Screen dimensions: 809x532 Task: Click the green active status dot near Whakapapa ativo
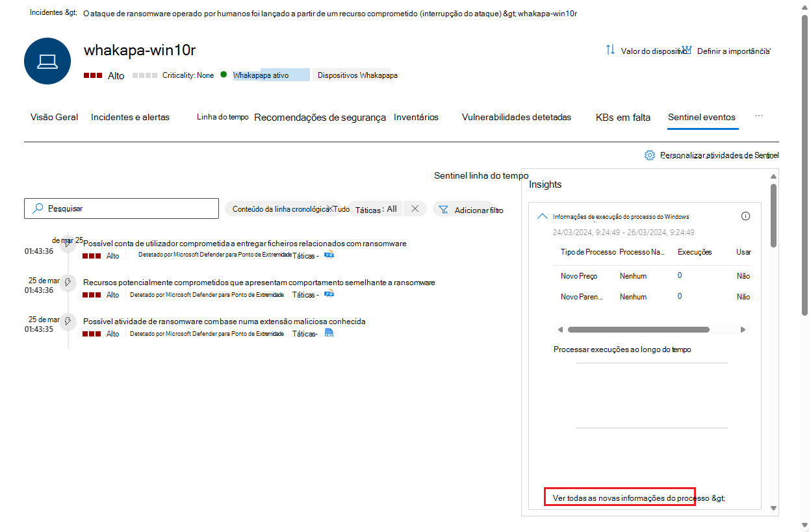click(x=224, y=75)
